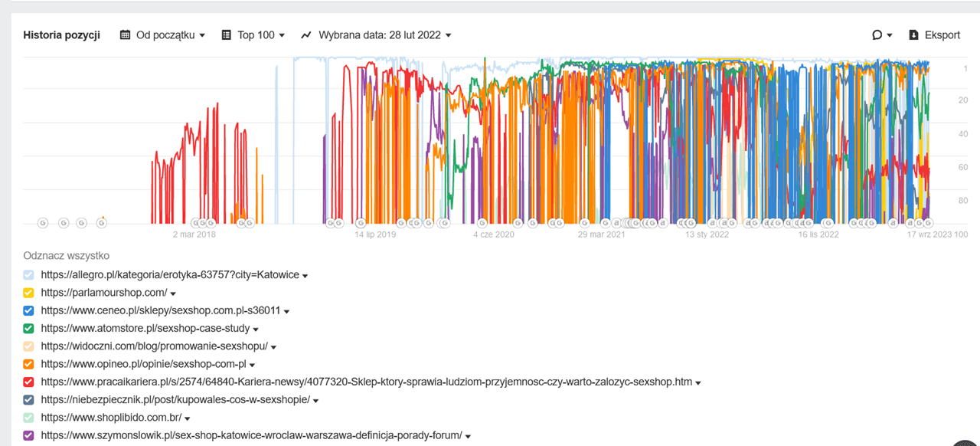Click the leftmost G update marker on timeline
980x446 pixels.
coord(43,223)
